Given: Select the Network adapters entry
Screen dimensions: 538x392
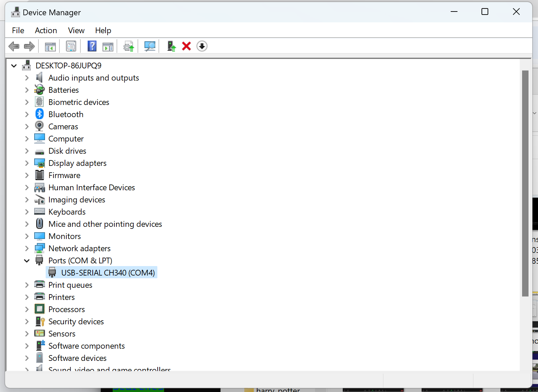Looking at the screenshot, I should [79, 248].
